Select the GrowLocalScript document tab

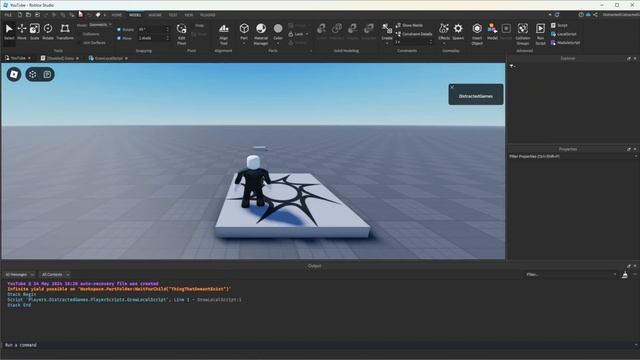tap(109, 58)
